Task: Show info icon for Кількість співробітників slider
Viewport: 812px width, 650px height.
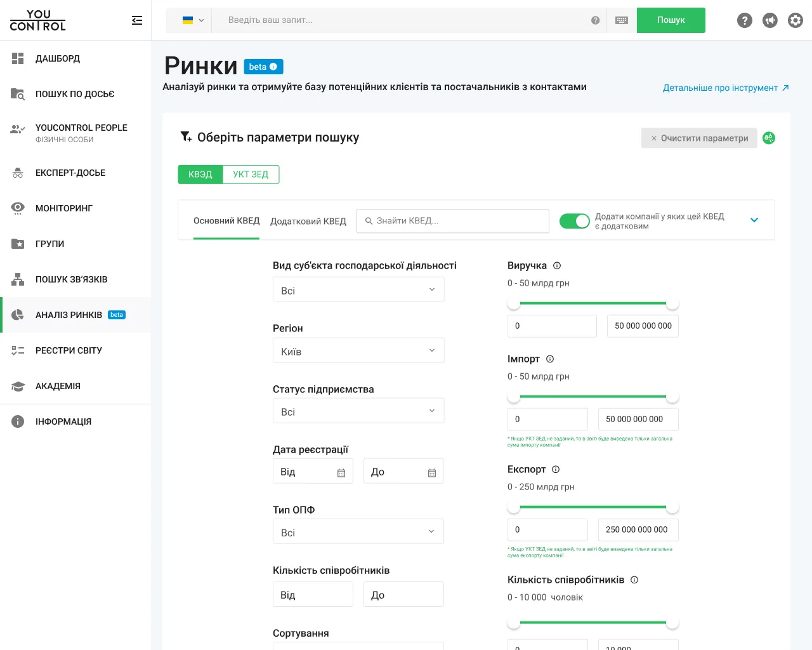Action: coord(634,580)
